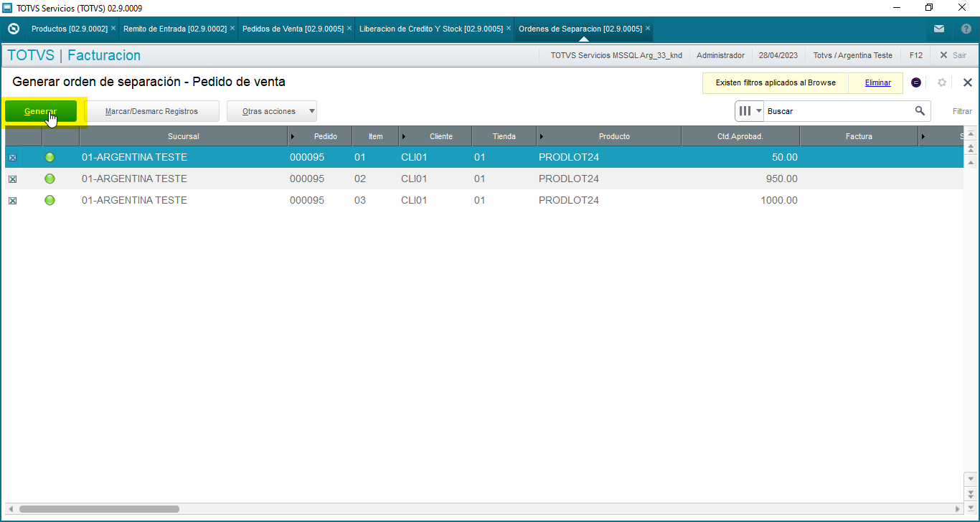Click vertical scrollbar single down arrow
The width and height of the screenshot is (980, 522).
[x=971, y=478]
